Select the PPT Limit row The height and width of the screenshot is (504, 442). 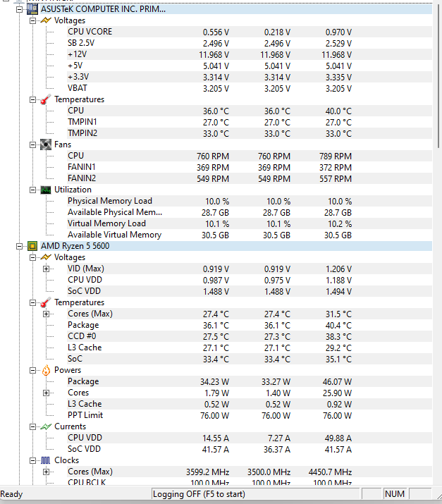(x=249, y=415)
